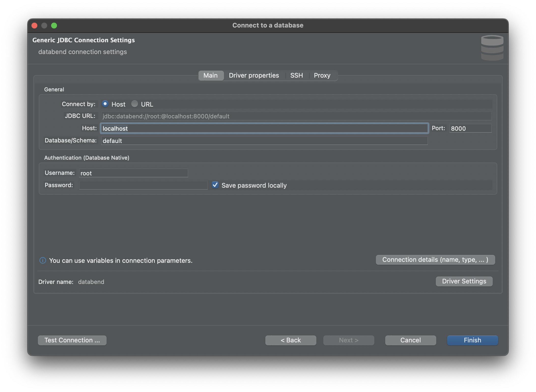The width and height of the screenshot is (536, 392).
Task: Click the database stack icon in header
Action: click(x=492, y=48)
